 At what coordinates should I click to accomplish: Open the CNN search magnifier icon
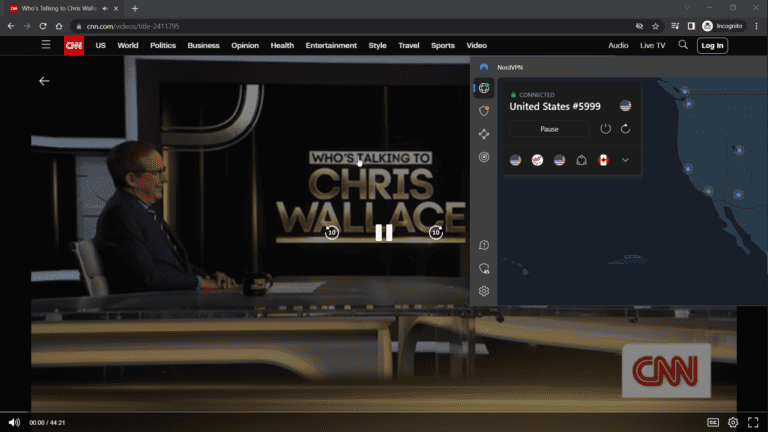click(x=683, y=45)
